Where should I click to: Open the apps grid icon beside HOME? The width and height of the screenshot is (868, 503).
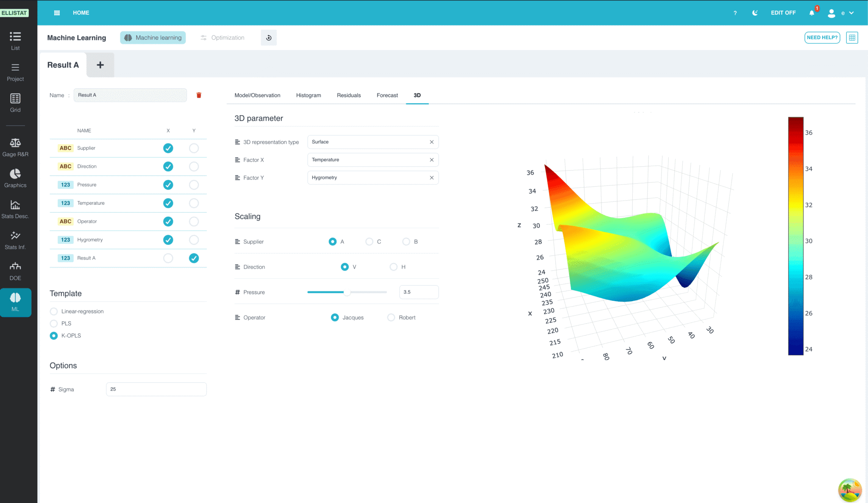tap(57, 13)
